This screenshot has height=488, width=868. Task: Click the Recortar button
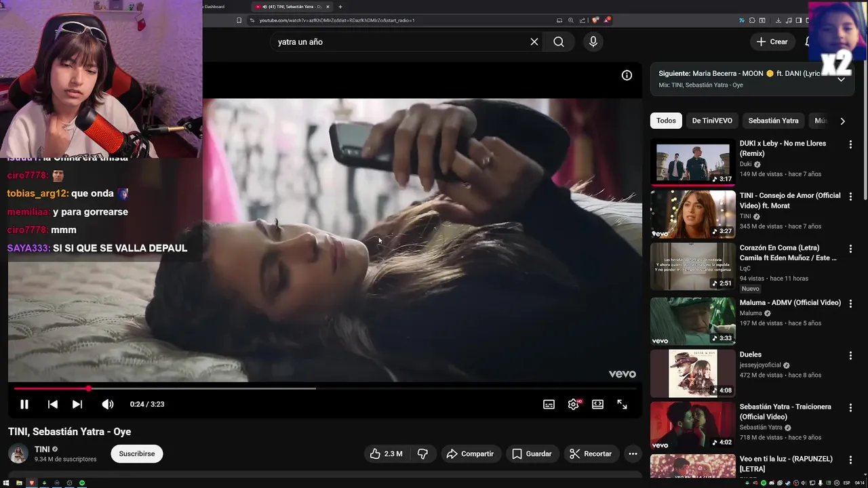pos(591,454)
